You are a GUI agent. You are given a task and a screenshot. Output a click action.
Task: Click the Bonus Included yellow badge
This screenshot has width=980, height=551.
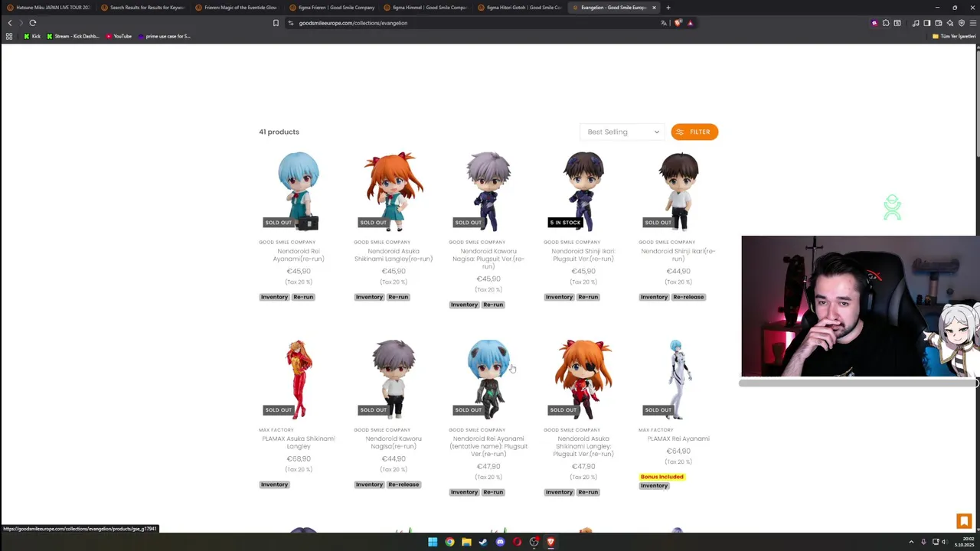click(661, 477)
